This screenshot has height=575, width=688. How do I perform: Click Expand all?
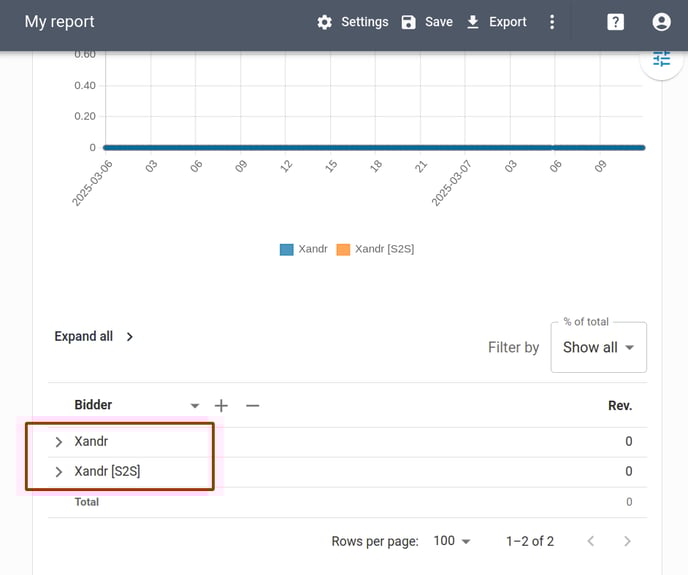(93, 337)
